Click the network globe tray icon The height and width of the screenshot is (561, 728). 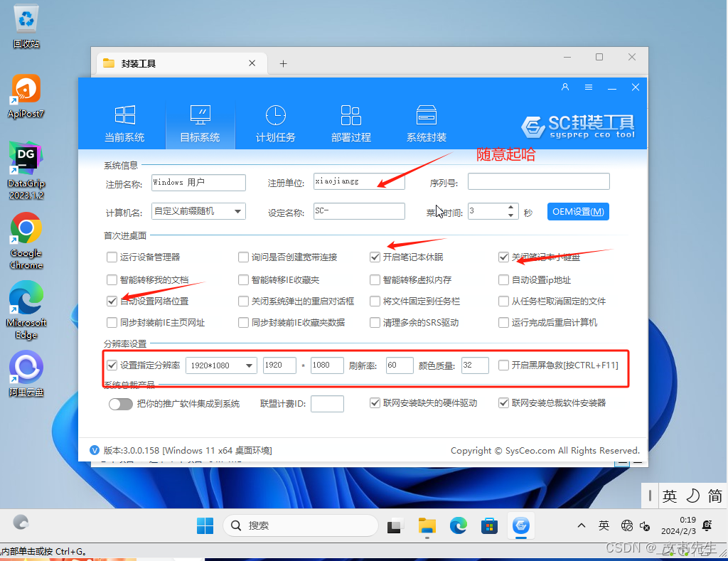click(627, 525)
